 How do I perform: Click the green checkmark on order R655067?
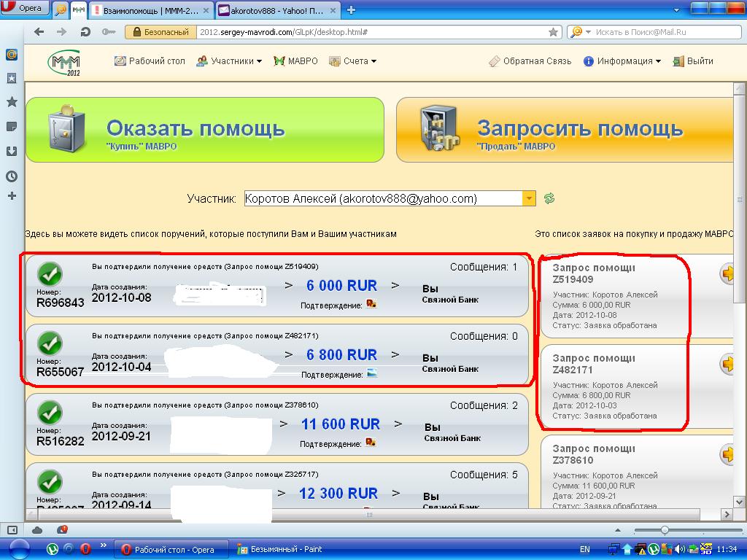coord(50,343)
